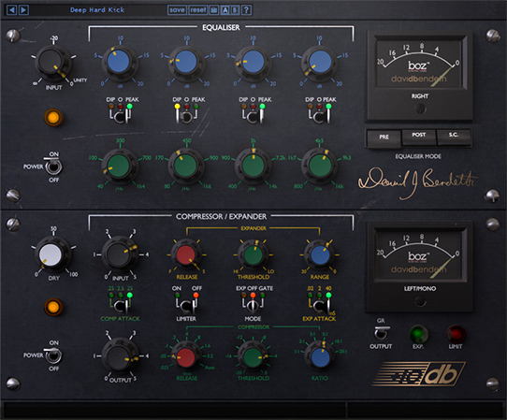Click the red expander RELEASE knob

tap(186, 255)
